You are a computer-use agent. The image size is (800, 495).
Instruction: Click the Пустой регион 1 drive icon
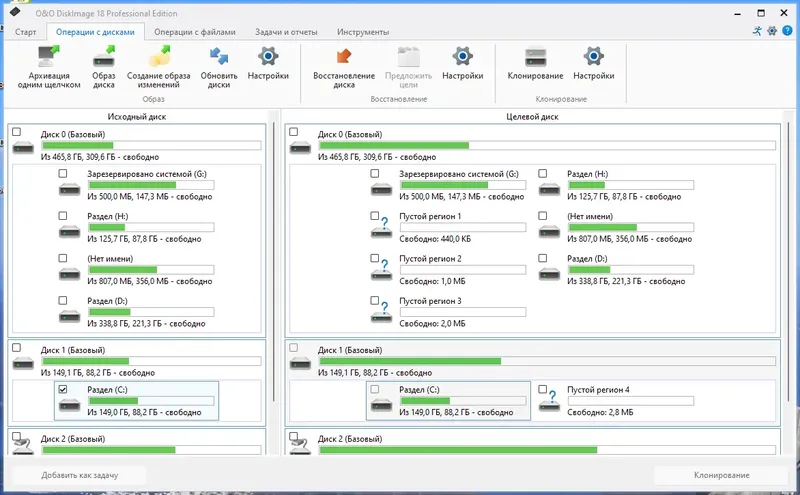(382, 228)
